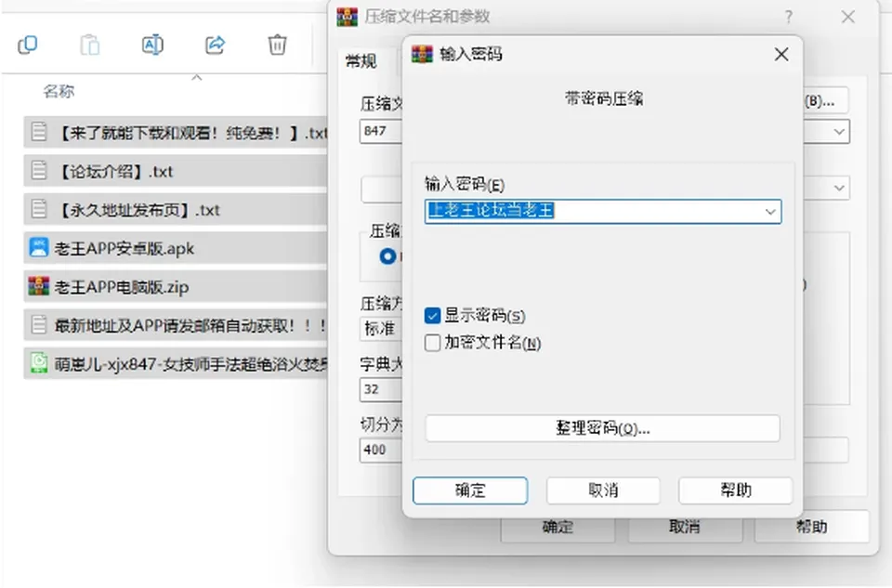The width and height of the screenshot is (892, 588).
Task: Click 取消 in the 输入密码 dialog
Action: coord(603,490)
